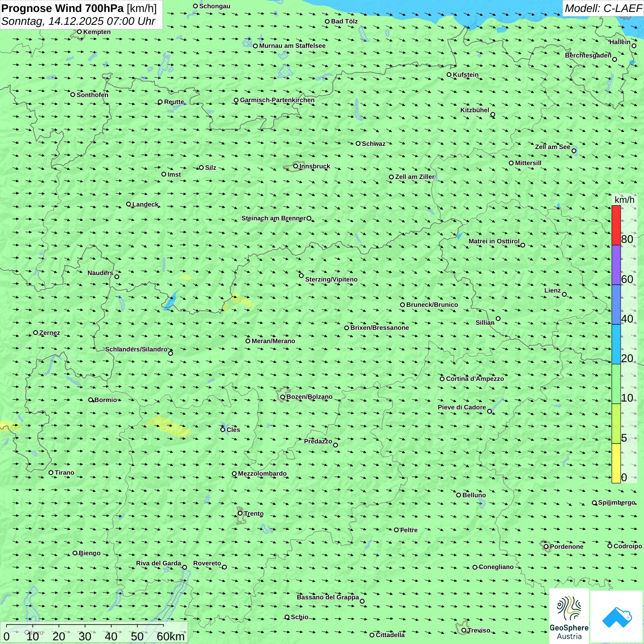
Task: Click the Brixen/Bressanone label
Action: tap(379, 328)
